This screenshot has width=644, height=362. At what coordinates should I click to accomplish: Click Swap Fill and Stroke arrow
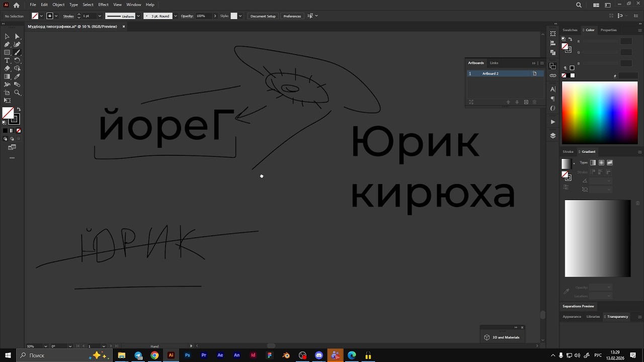(x=19, y=109)
